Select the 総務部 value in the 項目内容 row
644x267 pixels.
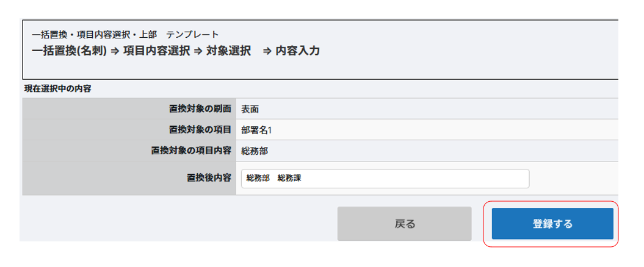(x=255, y=149)
